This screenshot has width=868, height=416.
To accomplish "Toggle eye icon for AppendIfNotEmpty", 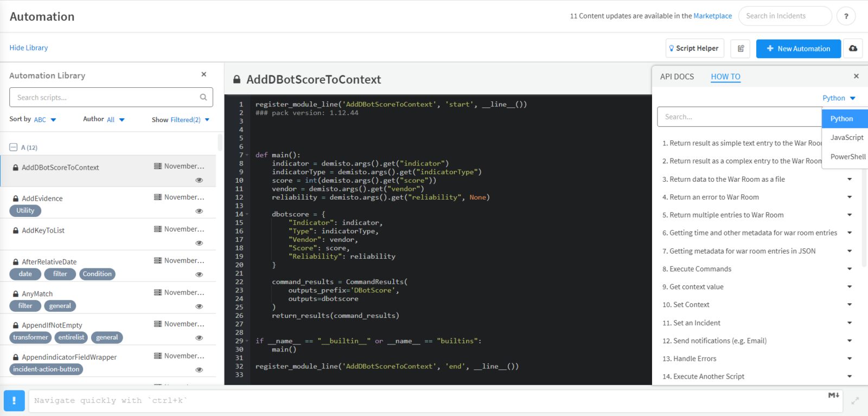I will coord(199,338).
